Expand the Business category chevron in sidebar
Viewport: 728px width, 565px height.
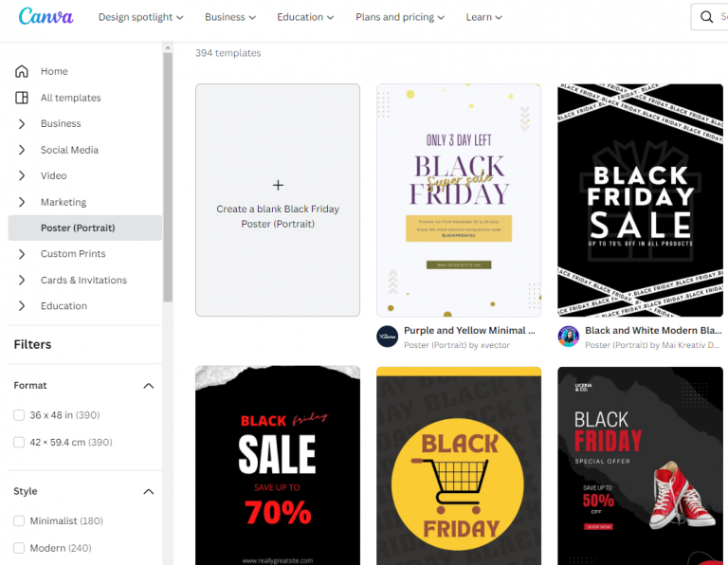(22, 124)
